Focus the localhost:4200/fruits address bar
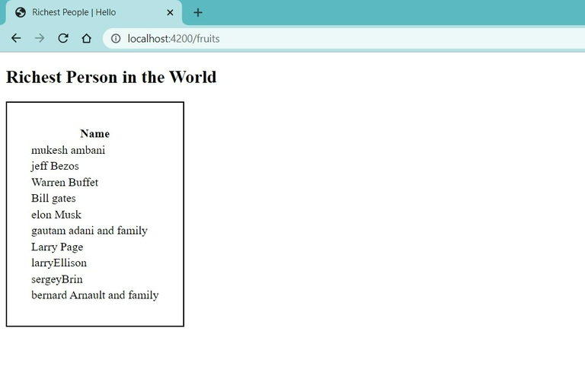 pos(344,38)
